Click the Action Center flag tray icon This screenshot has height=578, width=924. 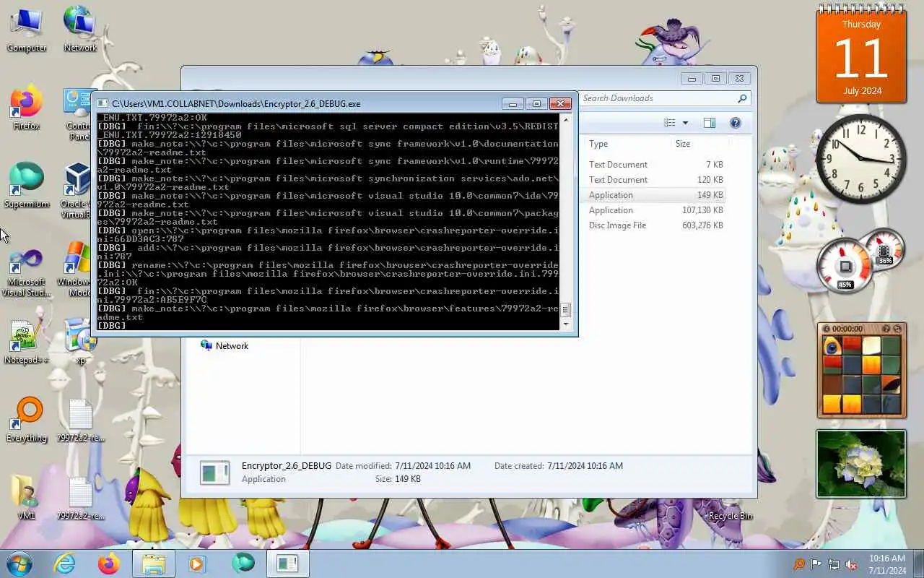pyautogui.click(x=816, y=564)
